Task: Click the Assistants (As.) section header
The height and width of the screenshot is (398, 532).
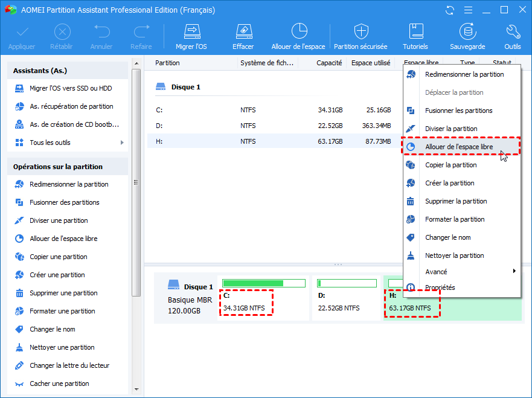Action: tap(68, 71)
